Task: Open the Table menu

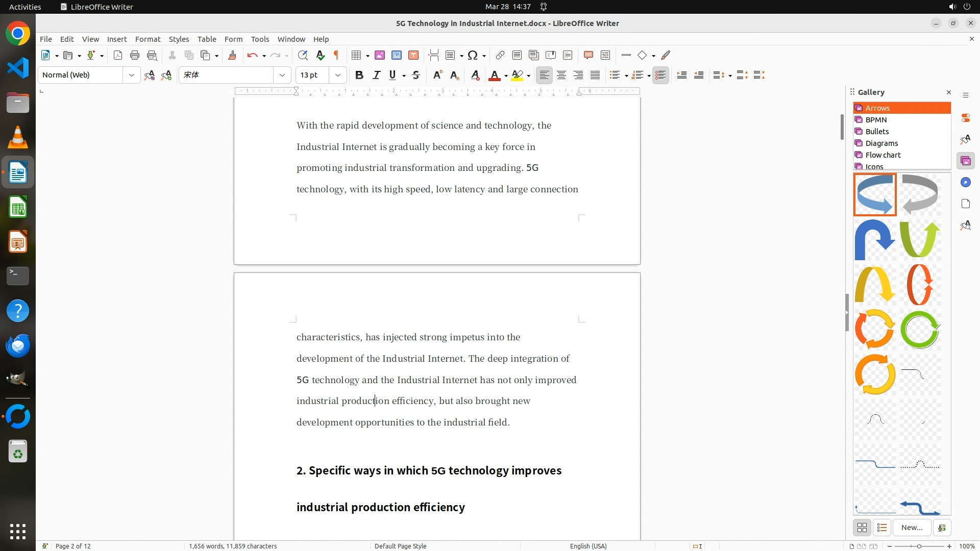Action: coord(207,39)
